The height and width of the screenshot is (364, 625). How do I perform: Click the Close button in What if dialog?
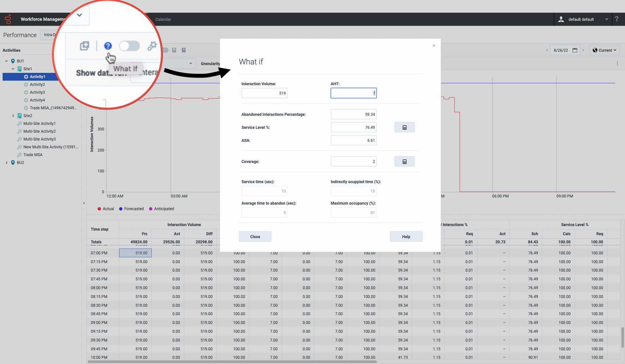coord(255,237)
